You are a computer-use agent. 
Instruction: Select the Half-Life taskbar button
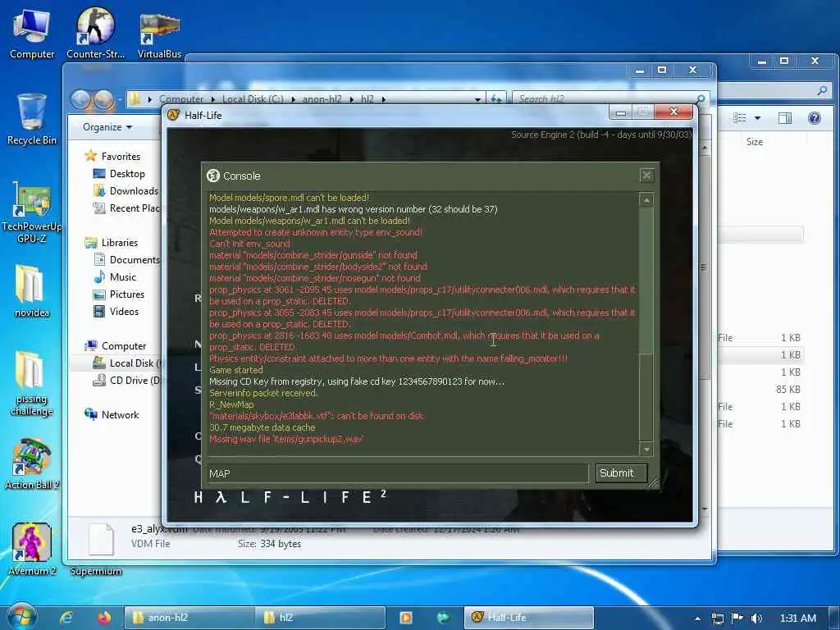coord(529,618)
